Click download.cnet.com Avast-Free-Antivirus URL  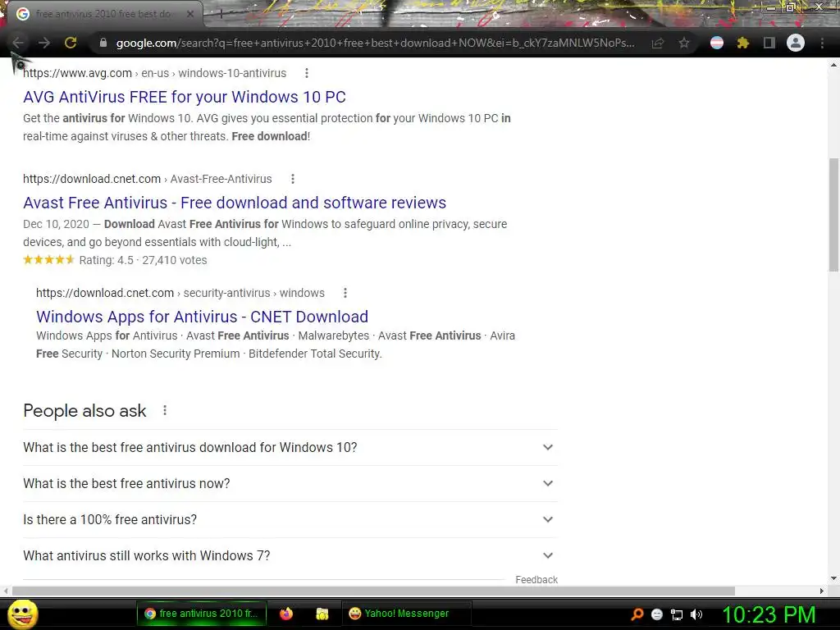click(148, 179)
